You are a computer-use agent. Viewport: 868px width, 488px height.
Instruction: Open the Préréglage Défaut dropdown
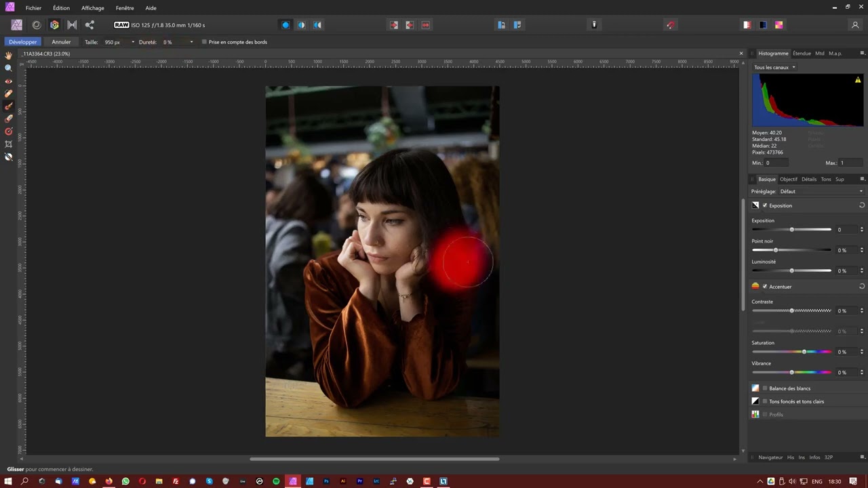pos(821,191)
